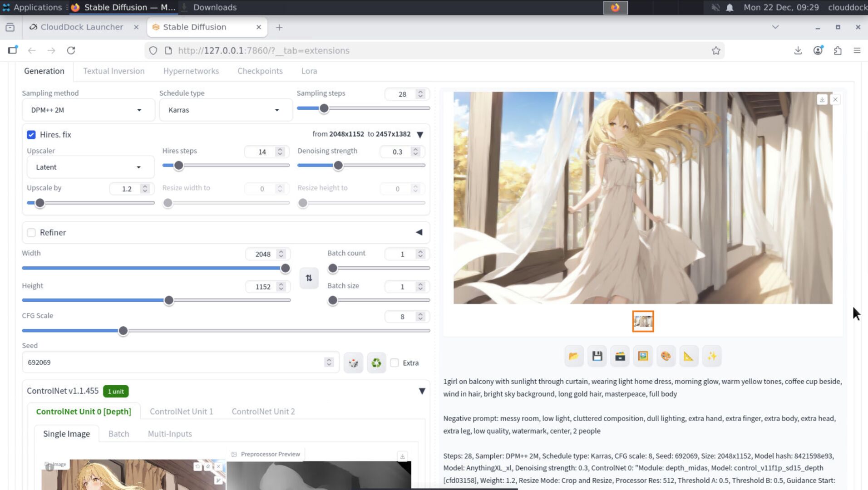Open the Sampling method dropdown

coord(88,110)
